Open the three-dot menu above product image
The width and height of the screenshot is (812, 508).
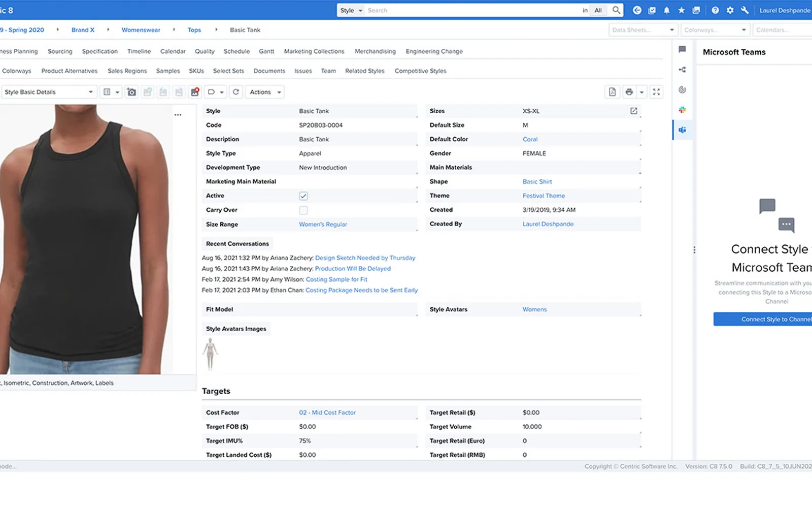(178, 115)
